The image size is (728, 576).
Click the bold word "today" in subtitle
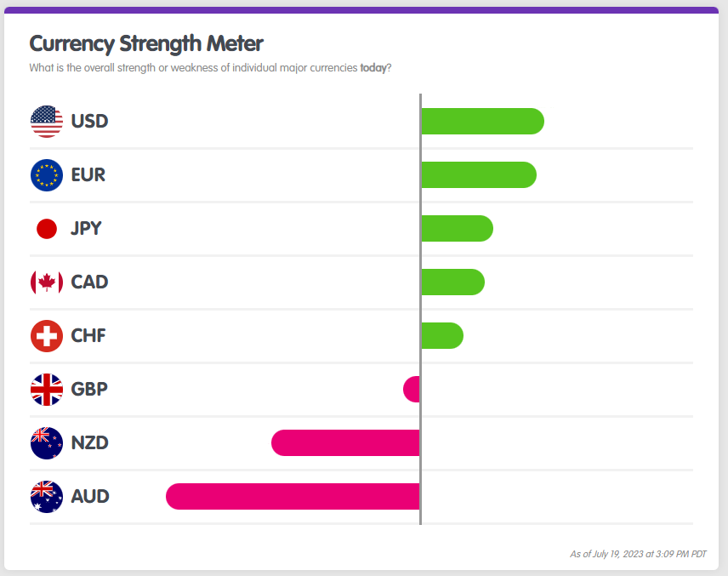[373, 67]
